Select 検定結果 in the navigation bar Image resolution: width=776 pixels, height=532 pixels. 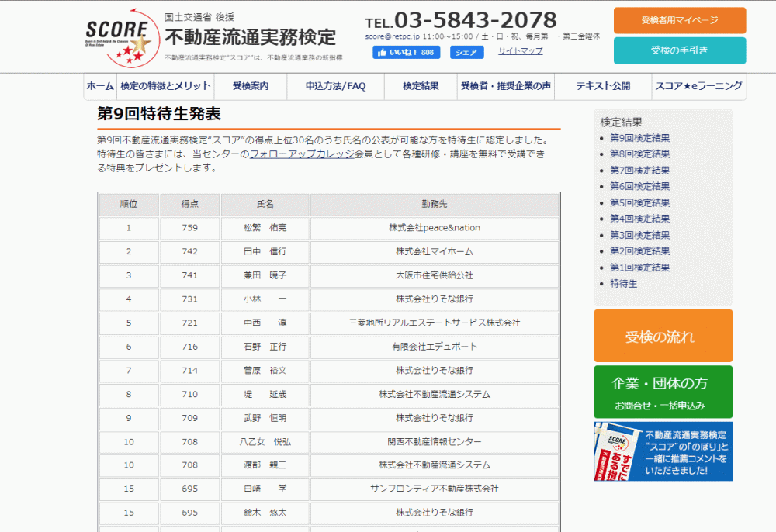(x=421, y=87)
